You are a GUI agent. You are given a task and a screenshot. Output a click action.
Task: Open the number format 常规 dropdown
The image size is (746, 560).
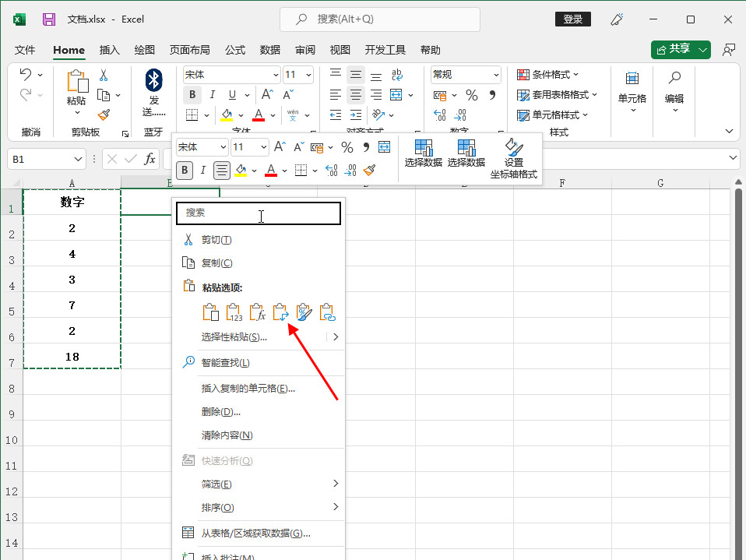click(x=496, y=75)
